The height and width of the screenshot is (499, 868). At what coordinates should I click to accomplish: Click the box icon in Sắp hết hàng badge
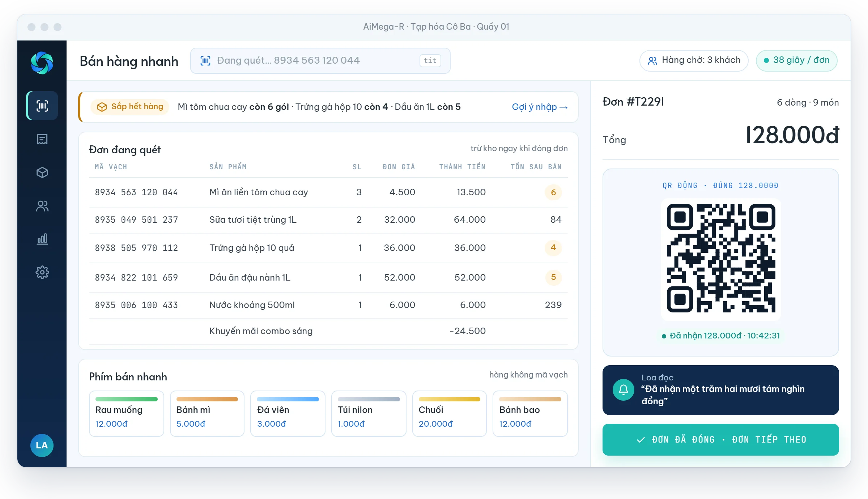[x=102, y=107]
